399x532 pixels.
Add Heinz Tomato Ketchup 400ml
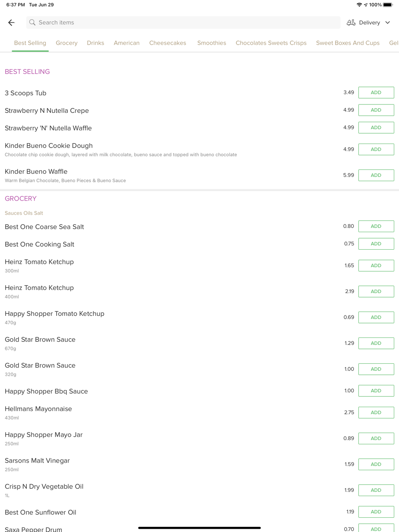click(376, 292)
